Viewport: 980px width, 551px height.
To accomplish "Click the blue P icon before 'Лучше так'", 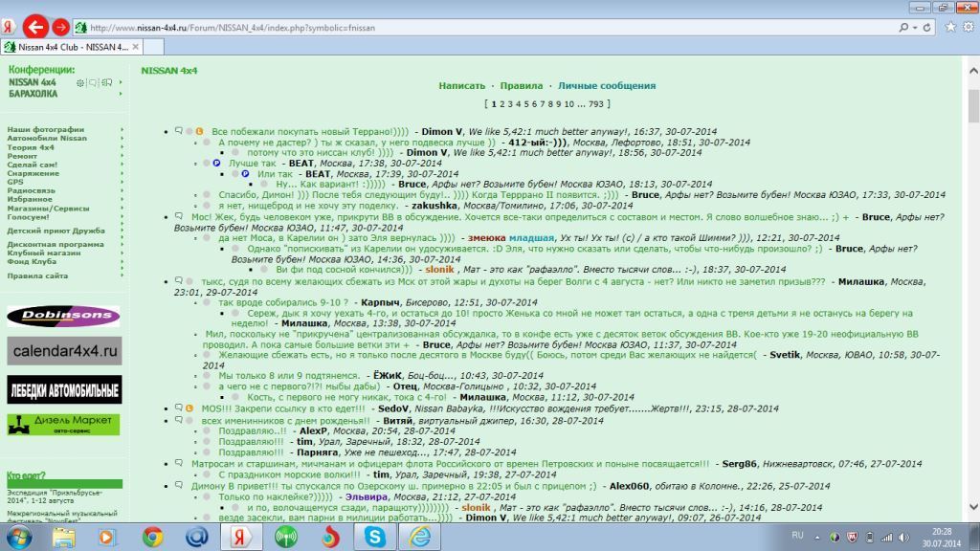I will coord(216,163).
